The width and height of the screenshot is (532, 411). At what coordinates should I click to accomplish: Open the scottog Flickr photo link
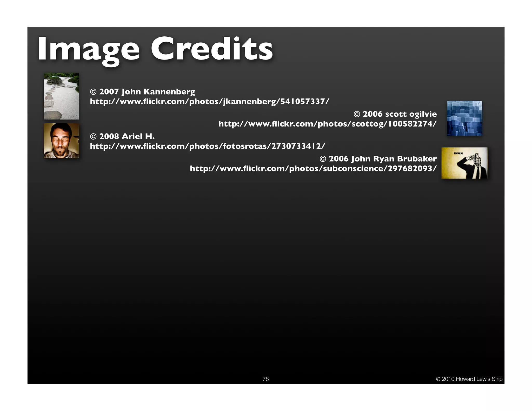click(x=327, y=124)
